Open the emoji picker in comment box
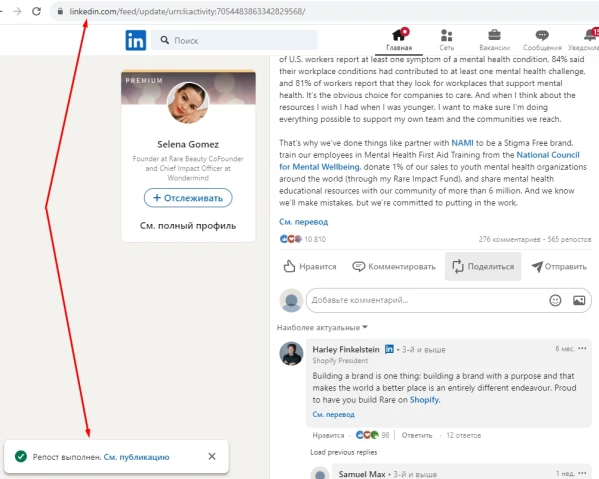 pos(555,301)
